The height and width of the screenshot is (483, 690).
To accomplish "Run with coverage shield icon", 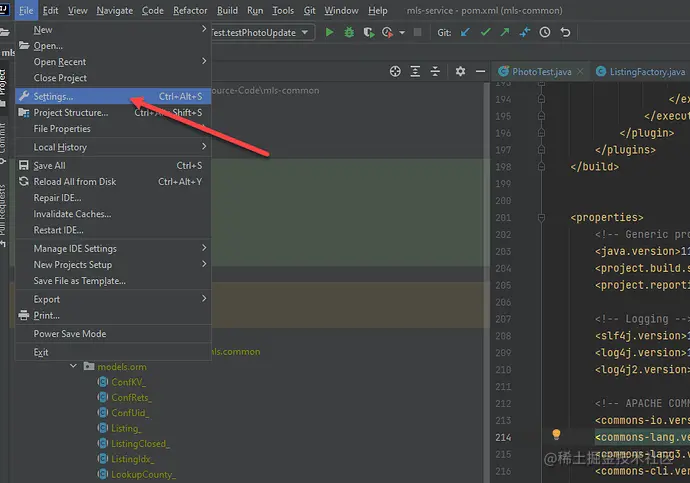I will 368,32.
